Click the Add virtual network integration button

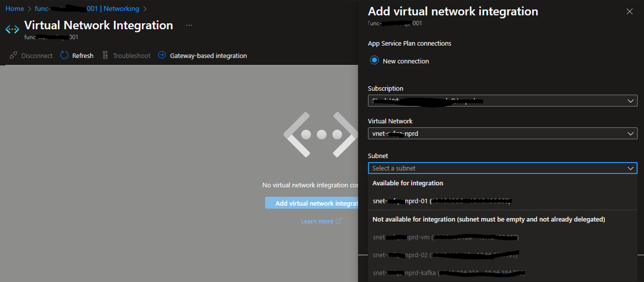click(x=311, y=203)
